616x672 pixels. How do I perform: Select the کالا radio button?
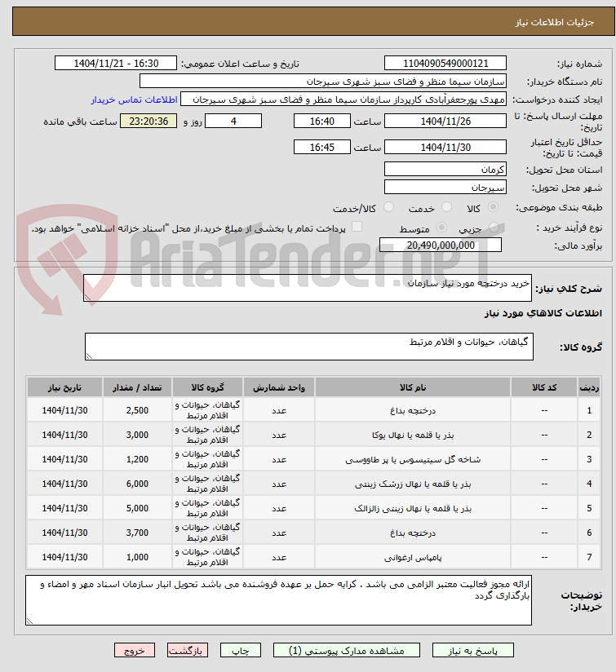tap(494, 207)
